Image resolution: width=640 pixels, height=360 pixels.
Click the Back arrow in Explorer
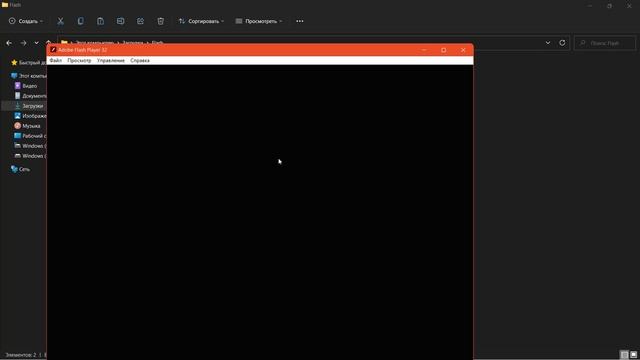tap(9, 43)
